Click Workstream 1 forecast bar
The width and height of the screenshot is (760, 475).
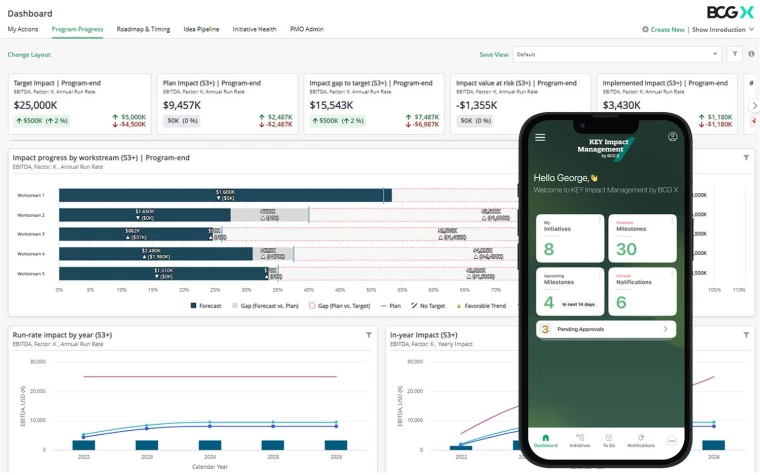(225, 195)
